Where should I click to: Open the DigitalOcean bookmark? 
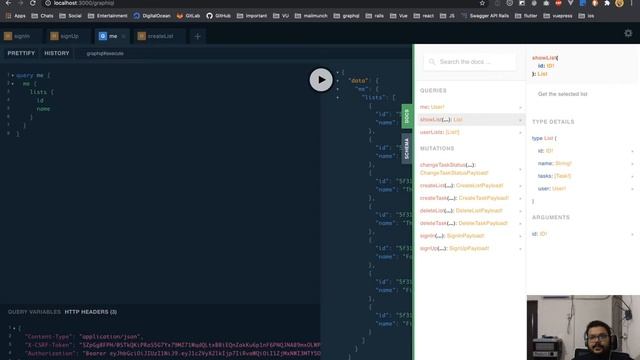[x=152, y=16]
